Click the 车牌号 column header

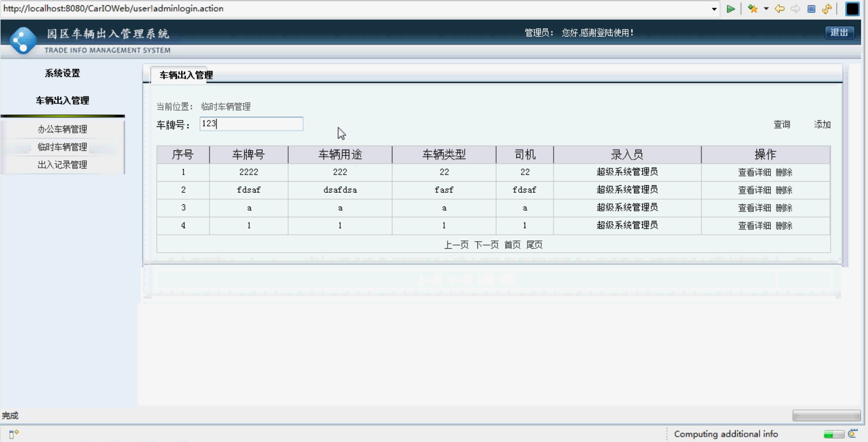tap(249, 155)
